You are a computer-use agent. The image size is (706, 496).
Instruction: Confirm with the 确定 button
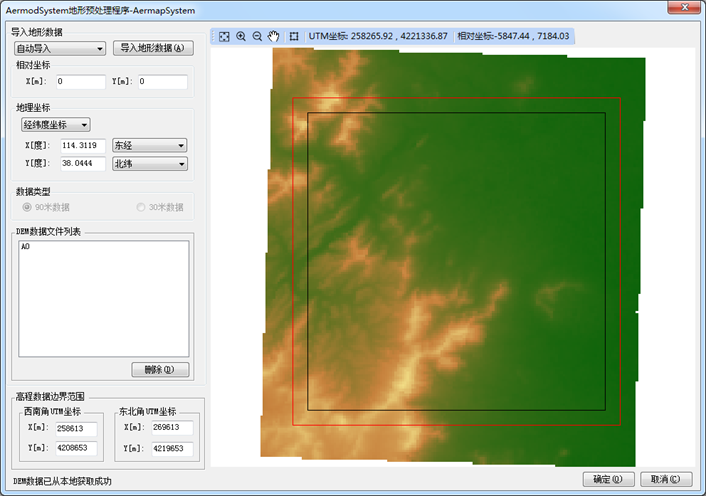tap(608, 479)
